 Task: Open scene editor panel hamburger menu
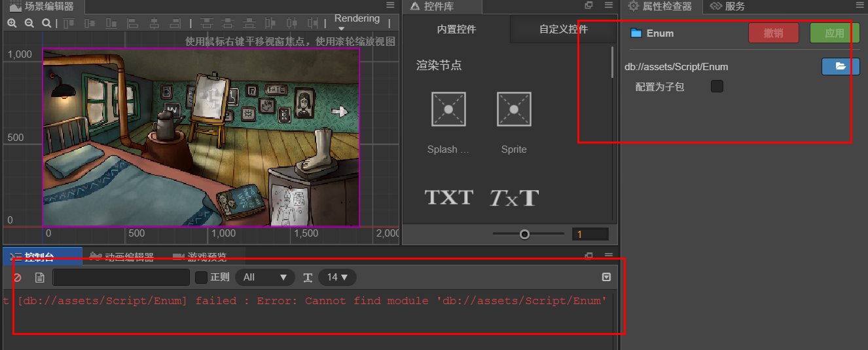[x=390, y=5]
